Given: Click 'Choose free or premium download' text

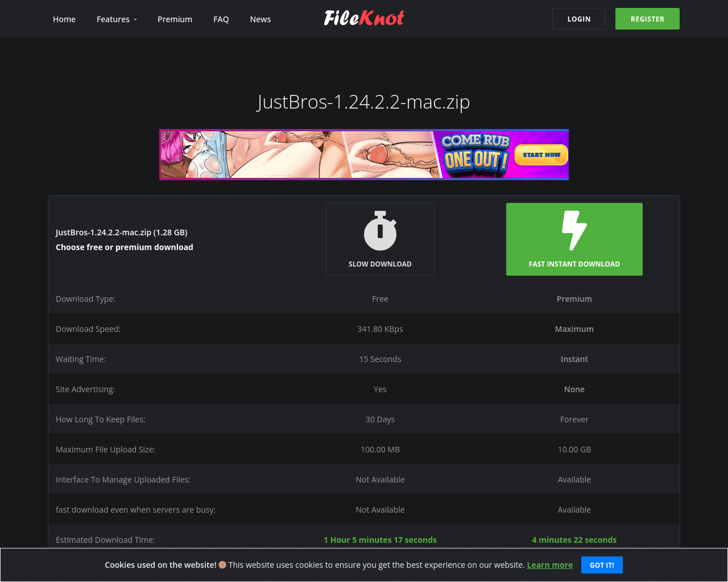Looking at the screenshot, I should pos(125,247).
